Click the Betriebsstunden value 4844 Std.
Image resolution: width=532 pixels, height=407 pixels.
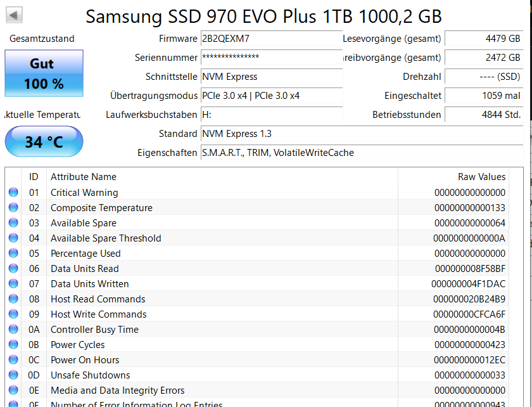pos(484,115)
